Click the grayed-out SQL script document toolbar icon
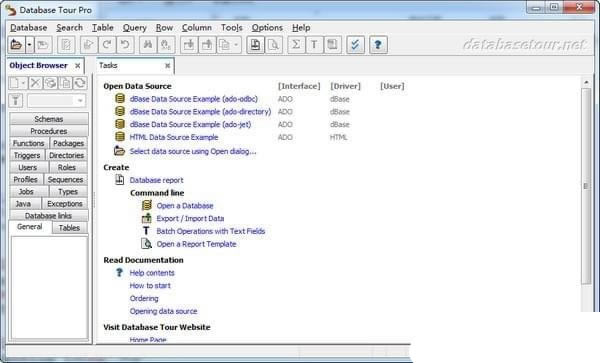This screenshot has height=363, width=600. click(66, 45)
